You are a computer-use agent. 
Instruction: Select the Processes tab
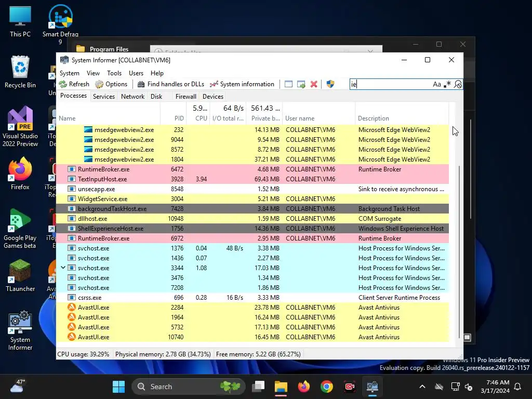73,96
